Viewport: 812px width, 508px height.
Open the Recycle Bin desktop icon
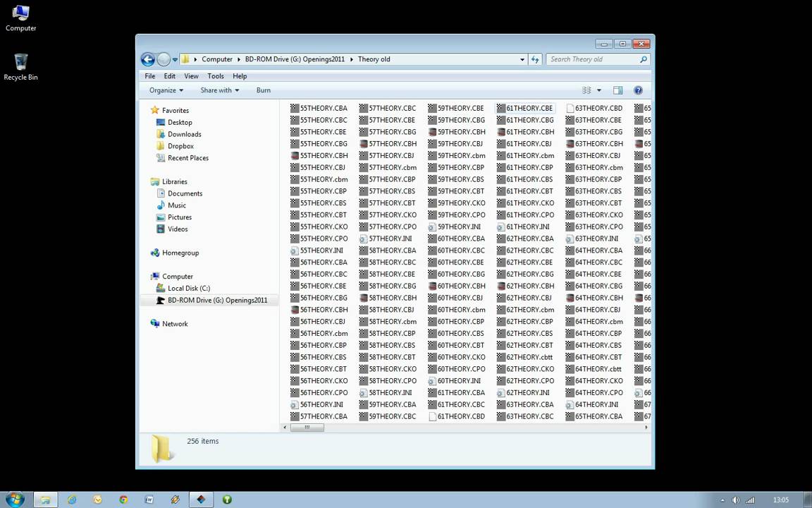click(20, 68)
